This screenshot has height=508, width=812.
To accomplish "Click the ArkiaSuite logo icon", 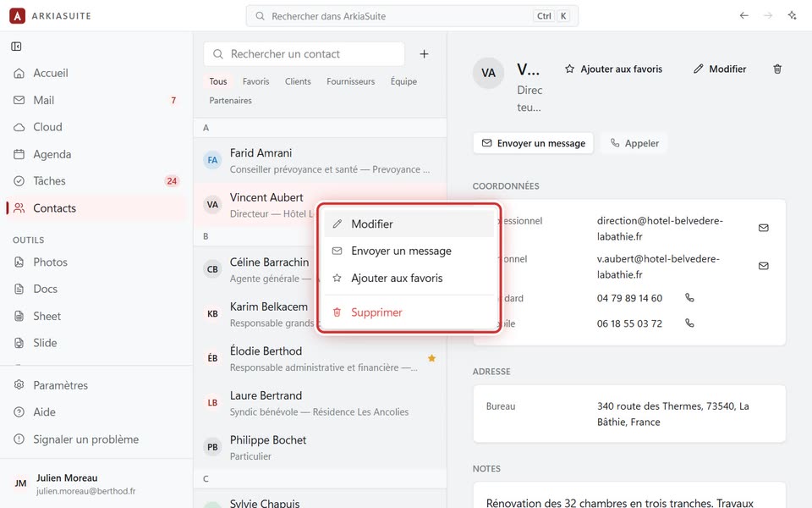I will pos(17,15).
